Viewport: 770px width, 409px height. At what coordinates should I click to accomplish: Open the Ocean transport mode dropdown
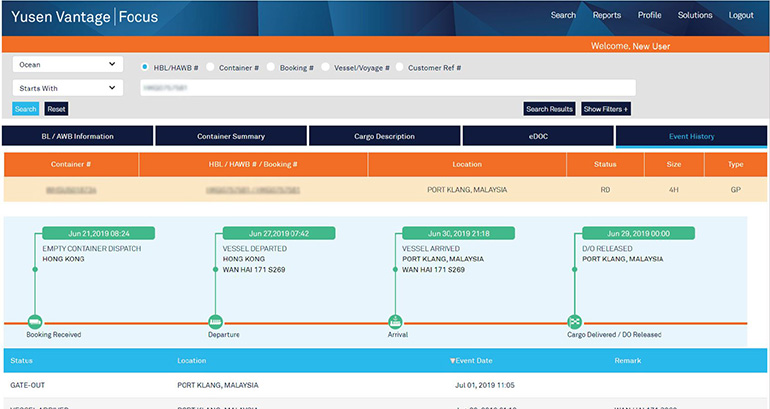(68, 64)
